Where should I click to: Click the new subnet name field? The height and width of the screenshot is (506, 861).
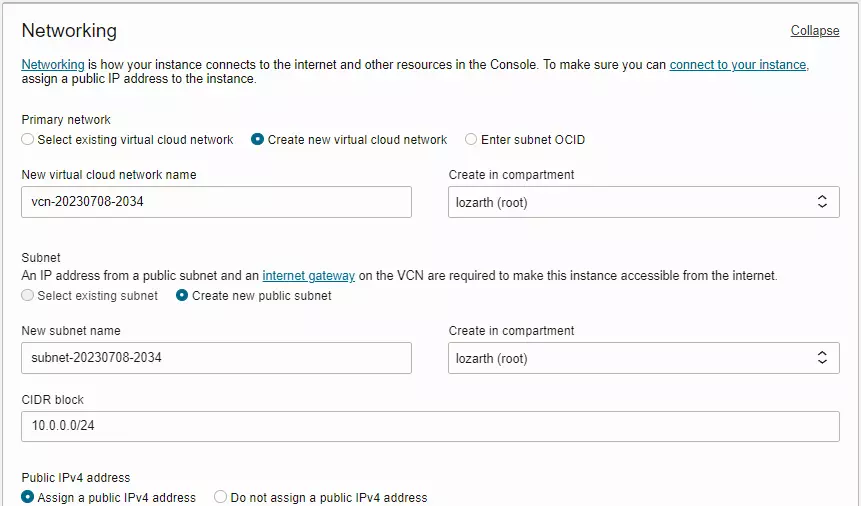pyautogui.click(x=216, y=358)
